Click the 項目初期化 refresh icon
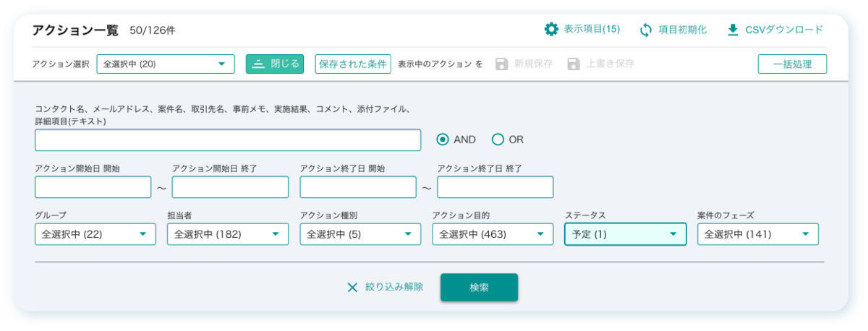This screenshot has height=331, width=868. click(x=646, y=30)
